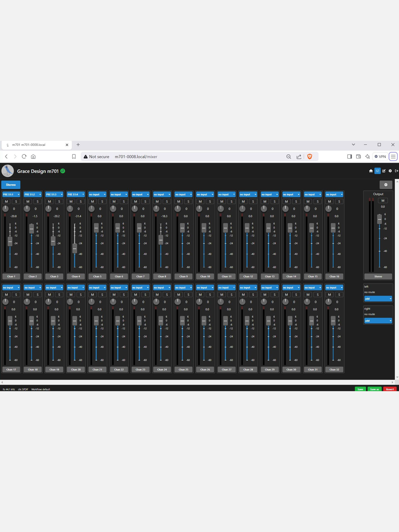Click the browser home icon
This screenshot has height=532, width=399.
(33, 157)
